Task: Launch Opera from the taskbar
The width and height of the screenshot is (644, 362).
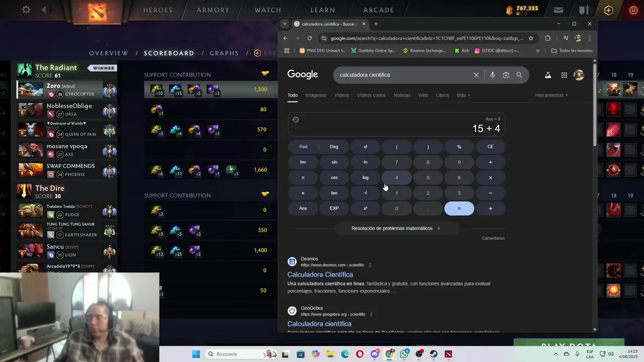Action: [x=360, y=354]
